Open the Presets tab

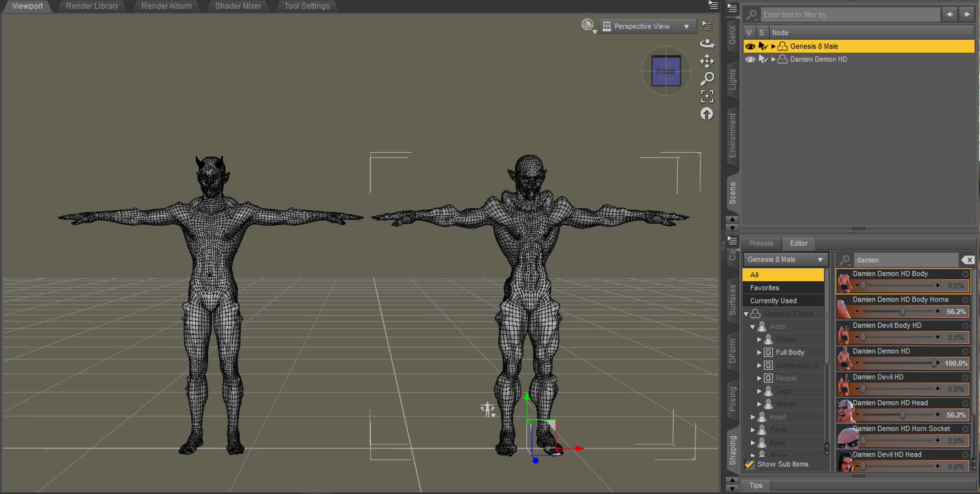761,243
